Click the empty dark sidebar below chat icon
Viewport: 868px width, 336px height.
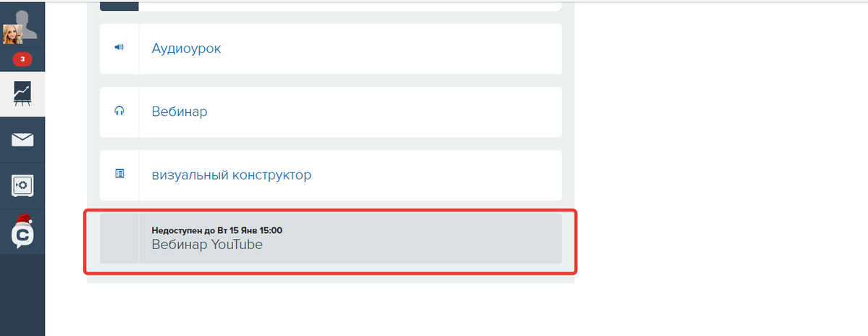[22, 295]
